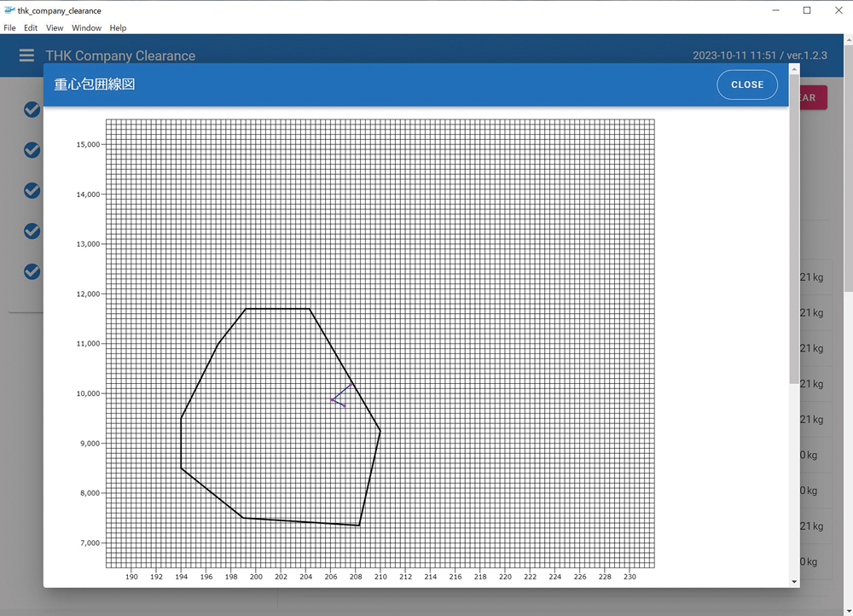
Task: Click the partially hidden CLEAR button
Action: click(x=809, y=97)
